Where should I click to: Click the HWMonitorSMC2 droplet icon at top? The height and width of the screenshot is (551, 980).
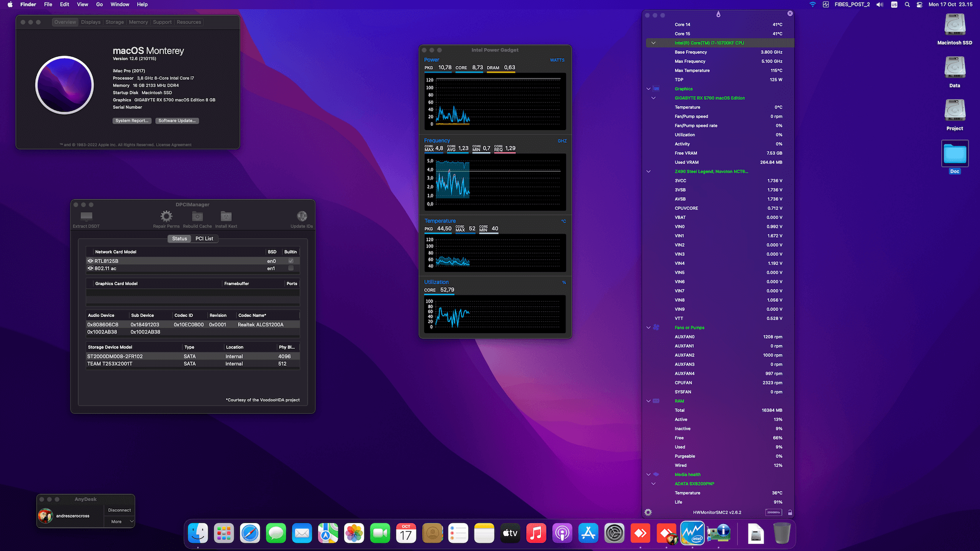(718, 14)
